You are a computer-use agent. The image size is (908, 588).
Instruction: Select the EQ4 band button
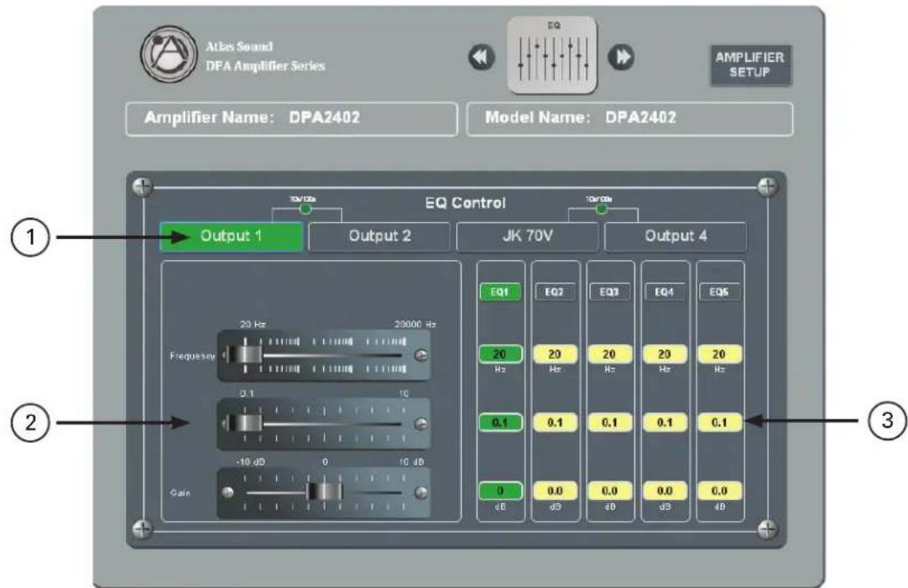click(664, 292)
